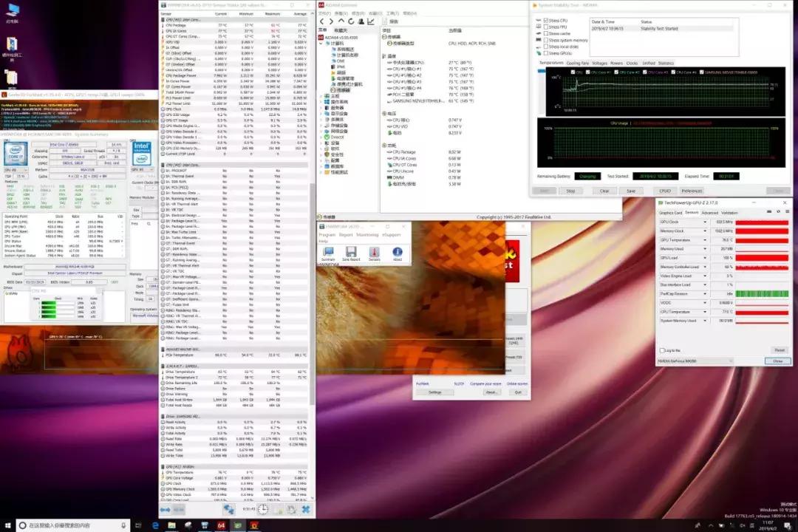
Task: Toggle Log to file checkbox in GPU-Z
Action: 661,350
